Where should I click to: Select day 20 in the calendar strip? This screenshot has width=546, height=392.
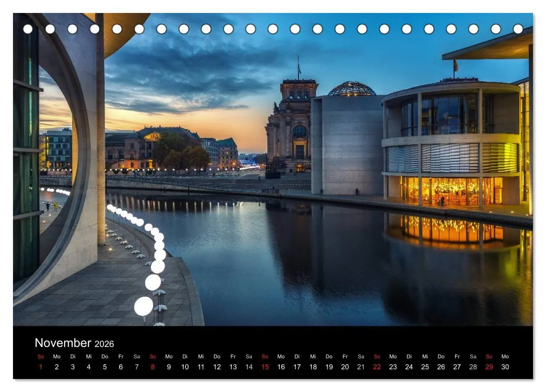pyautogui.click(x=345, y=367)
